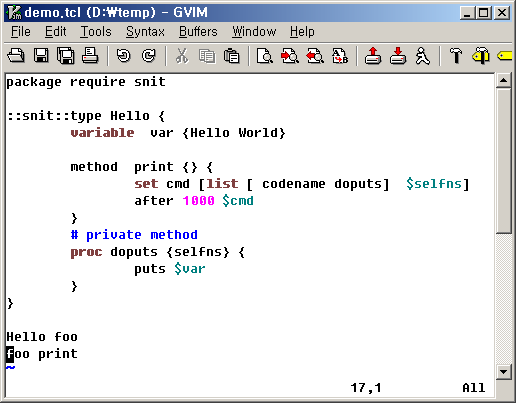Screen dimensions: 516x403
Task: Open the Tools menu
Action: point(96,32)
